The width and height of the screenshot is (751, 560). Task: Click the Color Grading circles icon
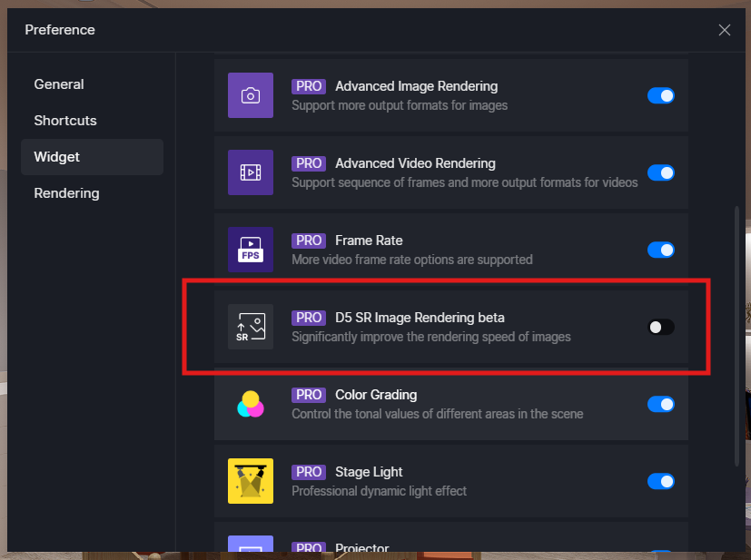point(251,404)
